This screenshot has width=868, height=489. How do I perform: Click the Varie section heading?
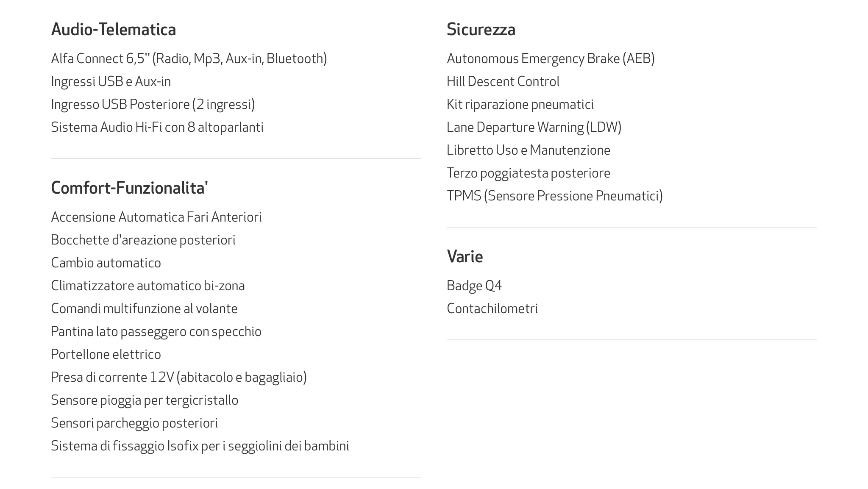(x=465, y=256)
